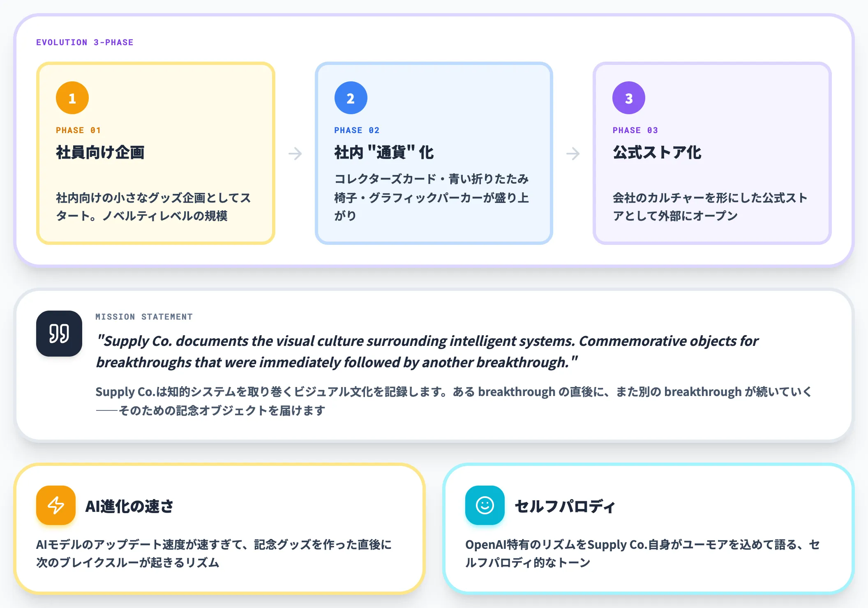Click the dark quotation mark icon
The width and height of the screenshot is (868, 608).
click(x=59, y=334)
